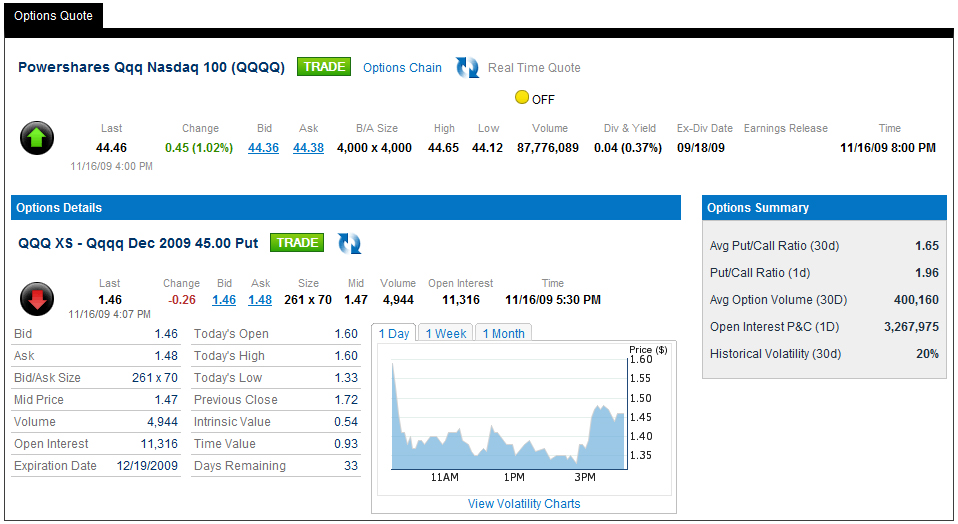Switch chart to 1 Month tab
Image resolution: width=958 pixels, height=524 pixels.
(503, 334)
